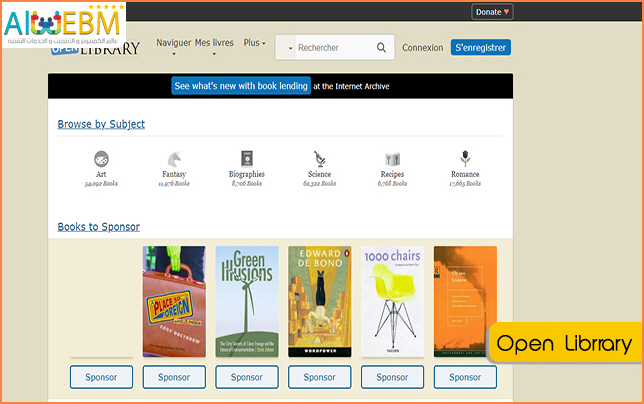Click the S'enregistrer button
Image resolution: width=644 pixels, height=404 pixels.
481,47
